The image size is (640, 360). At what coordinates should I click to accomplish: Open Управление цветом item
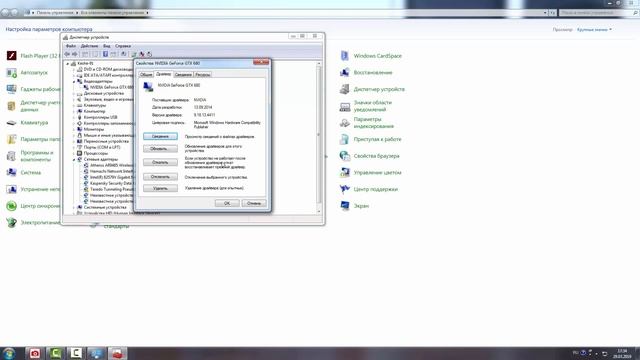click(371, 173)
